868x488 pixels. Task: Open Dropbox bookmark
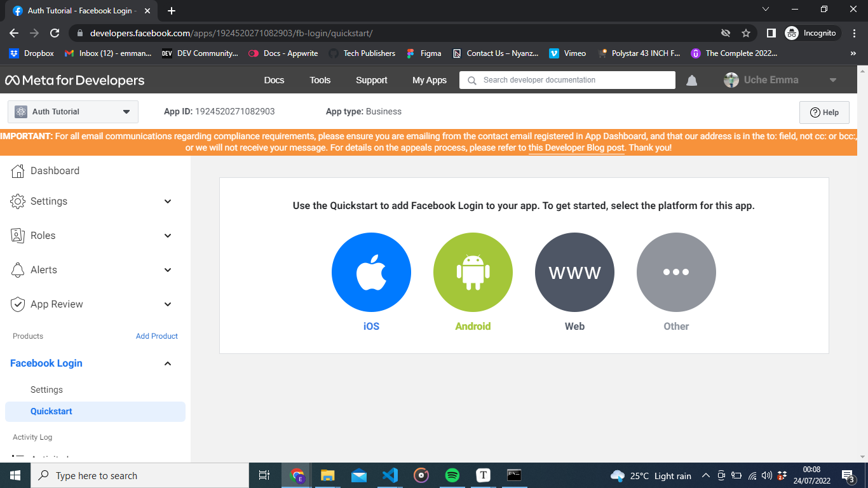tap(31, 53)
